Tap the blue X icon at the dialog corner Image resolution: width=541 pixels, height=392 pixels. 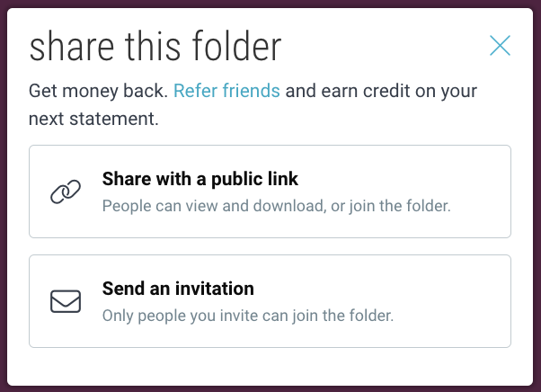(500, 46)
